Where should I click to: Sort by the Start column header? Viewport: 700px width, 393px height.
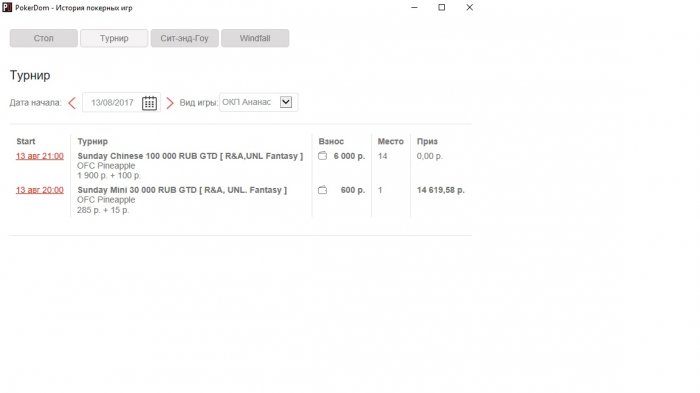tap(25, 141)
